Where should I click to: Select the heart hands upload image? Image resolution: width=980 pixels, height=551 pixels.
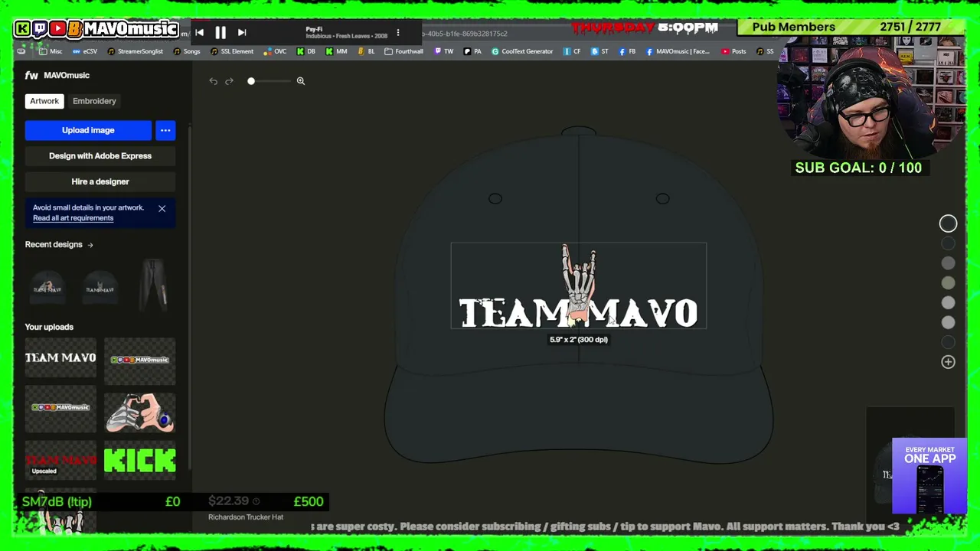[140, 412]
